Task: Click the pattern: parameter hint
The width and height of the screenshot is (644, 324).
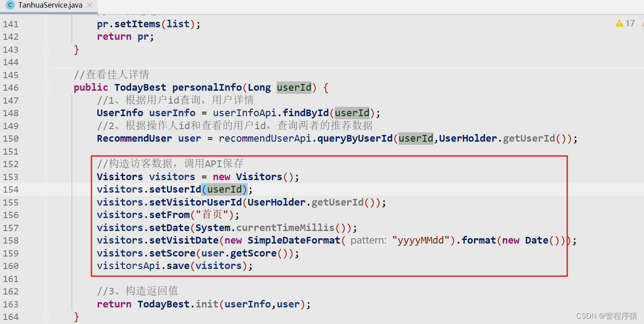Action: (x=368, y=240)
